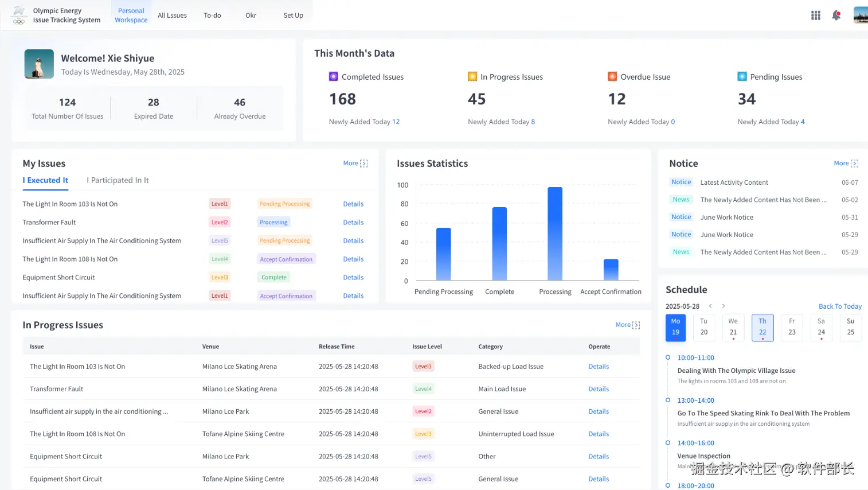Click the Pending Issues blue icon
The height and width of the screenshot is (490, 868).
coord(742,76)
